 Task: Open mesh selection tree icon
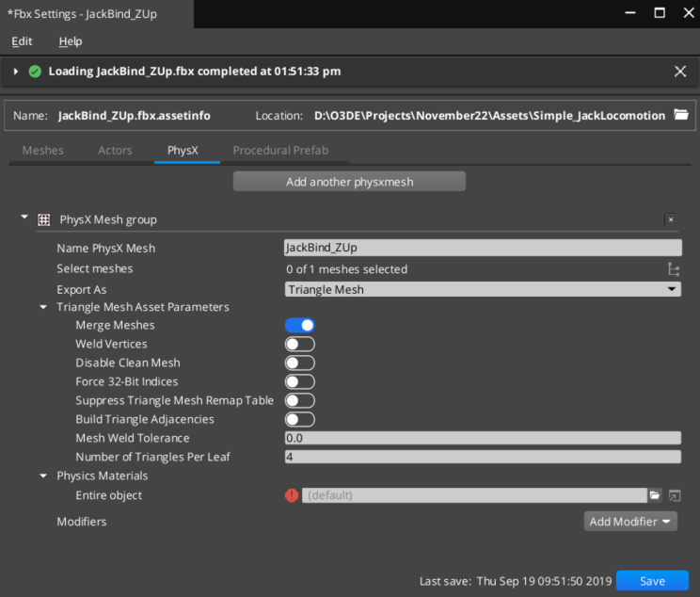tap(673, 269)
